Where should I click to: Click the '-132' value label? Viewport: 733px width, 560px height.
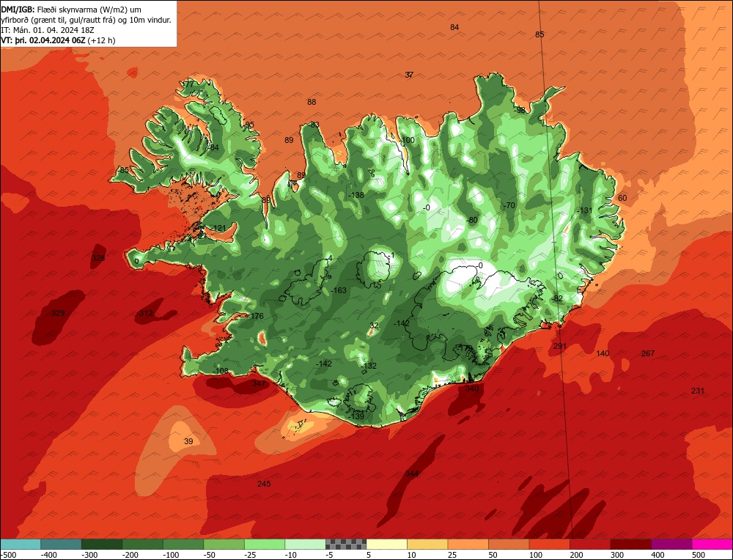point(369,366)
